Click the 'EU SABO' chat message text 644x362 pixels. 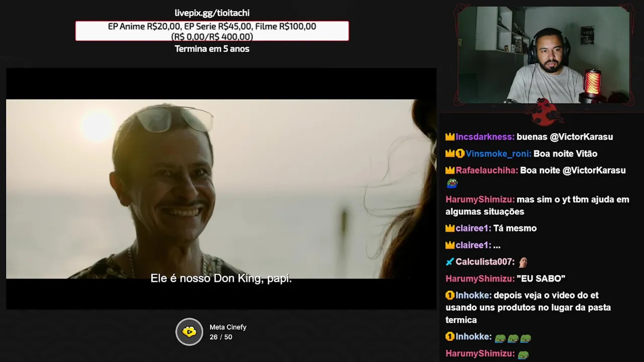click(x=541, y=279)
